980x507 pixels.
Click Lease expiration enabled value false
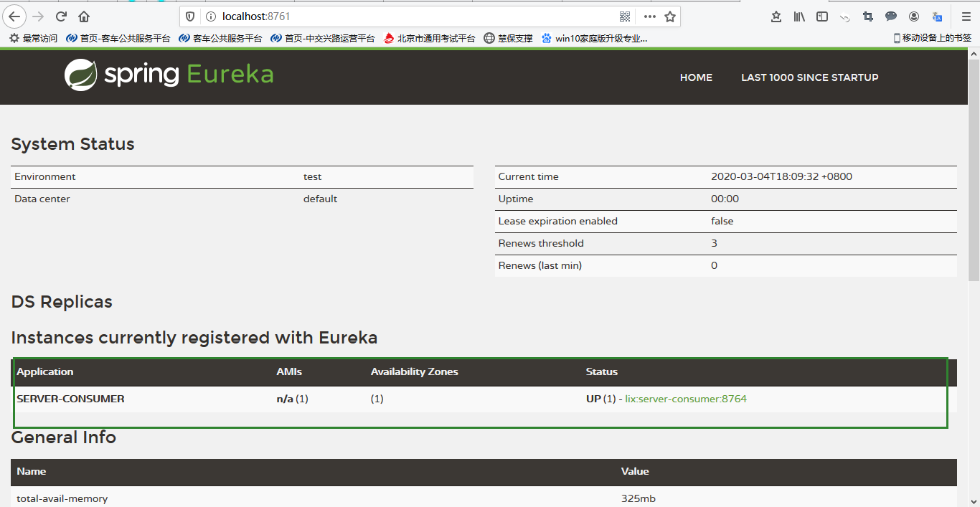(722, 221)
